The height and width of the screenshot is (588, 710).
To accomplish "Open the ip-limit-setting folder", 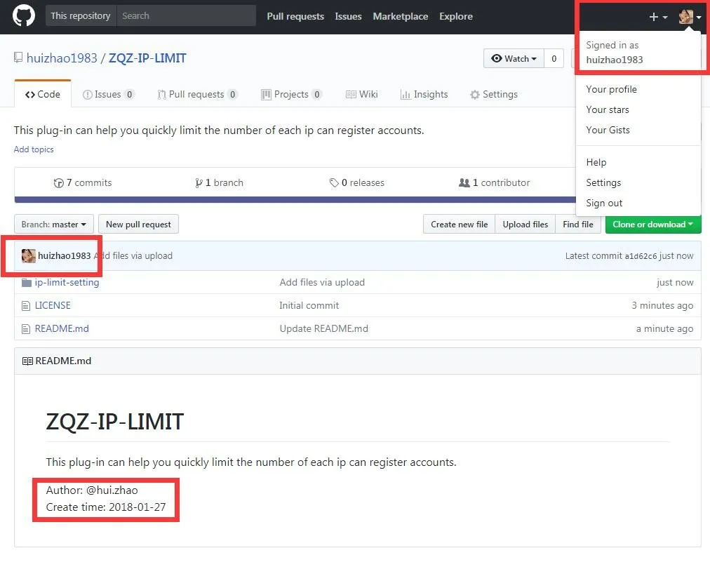I will pos(67,282).
